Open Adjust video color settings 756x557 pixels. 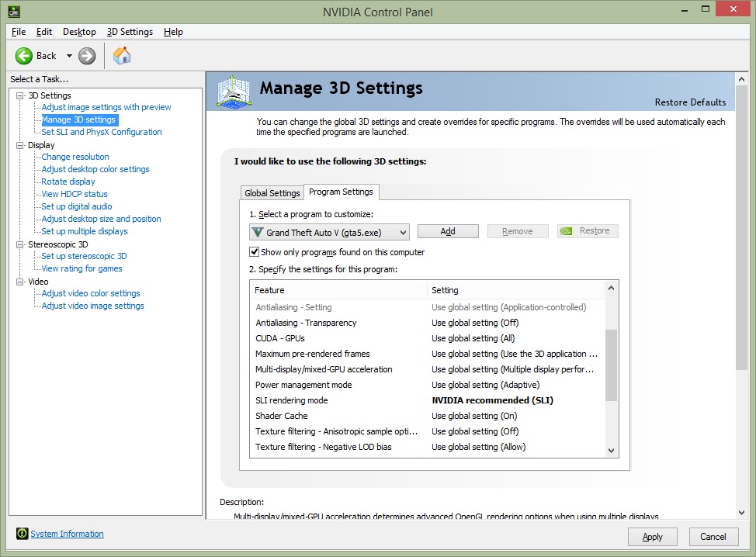click(91, 293)
